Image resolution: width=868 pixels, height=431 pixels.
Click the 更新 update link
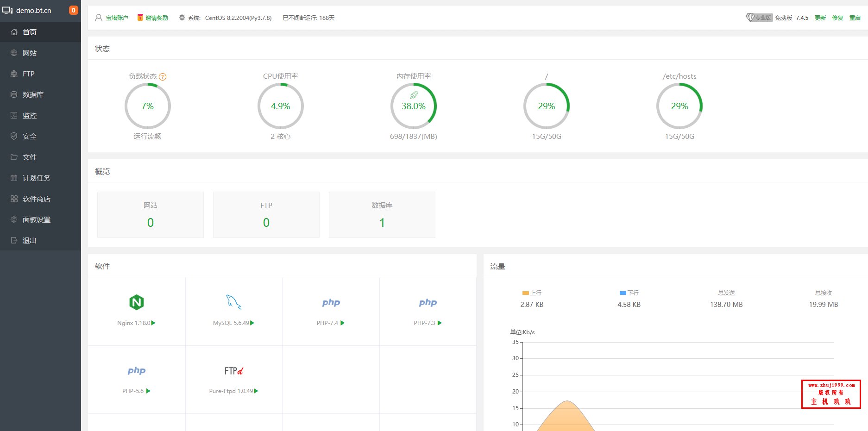[x=820, y=18]
